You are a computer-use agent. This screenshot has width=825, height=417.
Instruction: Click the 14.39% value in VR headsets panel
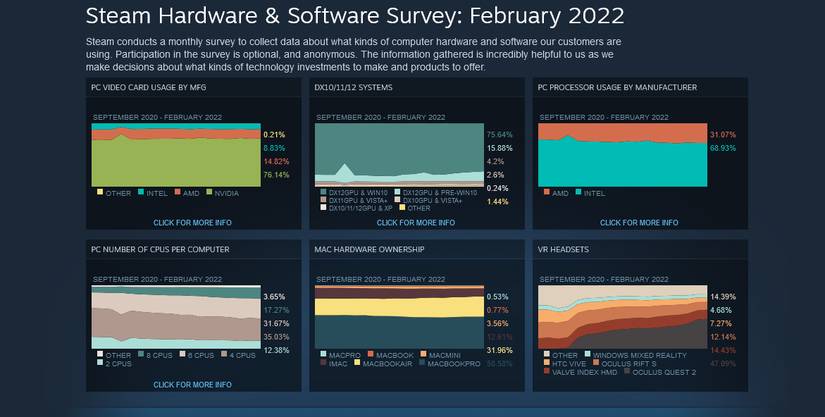[723, 297]
